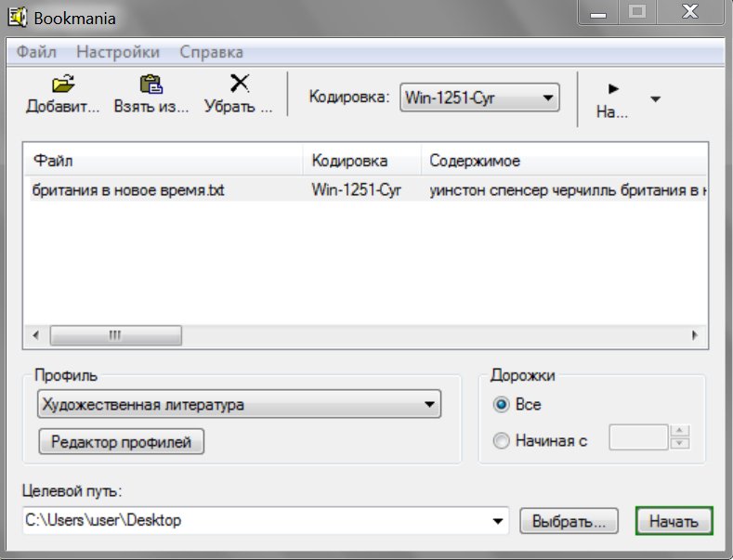Click the Файл column header
Screen dimensions: 733x560
163,161
